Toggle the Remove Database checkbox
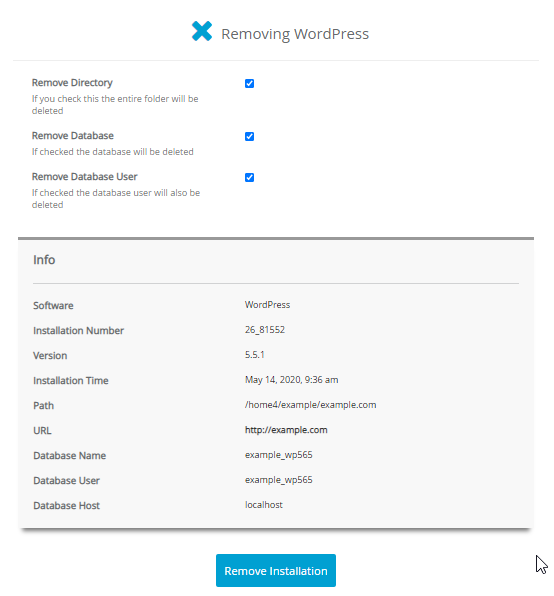The image size is (554, 596). coord(249,136)
